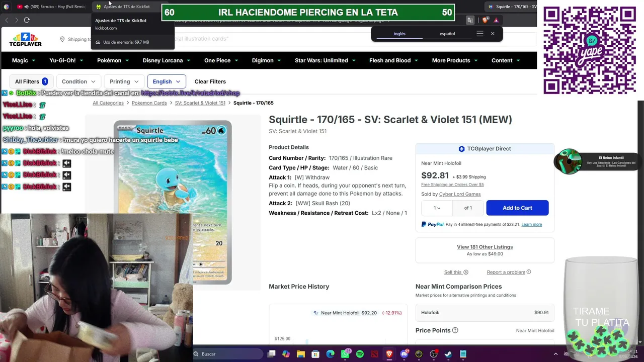Open the All Filters panel

(x=31, y=81)
